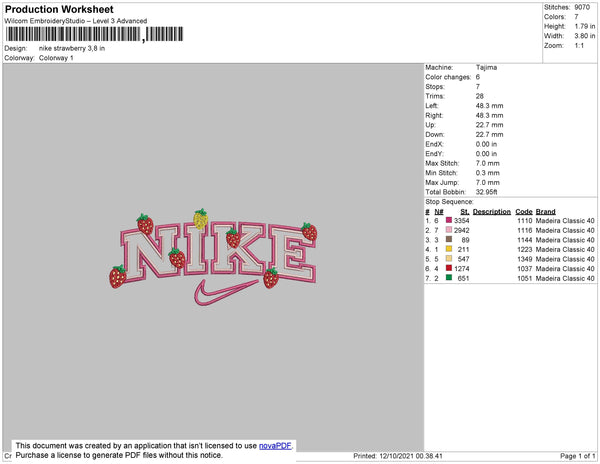Click the Machine value 'Tajima'
This screenshot has width=600, height=464.
[486, 67]
